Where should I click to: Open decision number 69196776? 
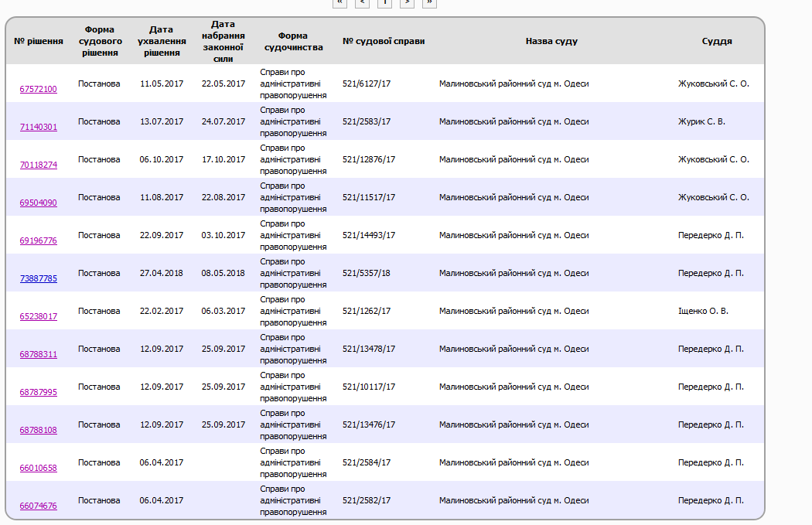[x=38, y=240]
